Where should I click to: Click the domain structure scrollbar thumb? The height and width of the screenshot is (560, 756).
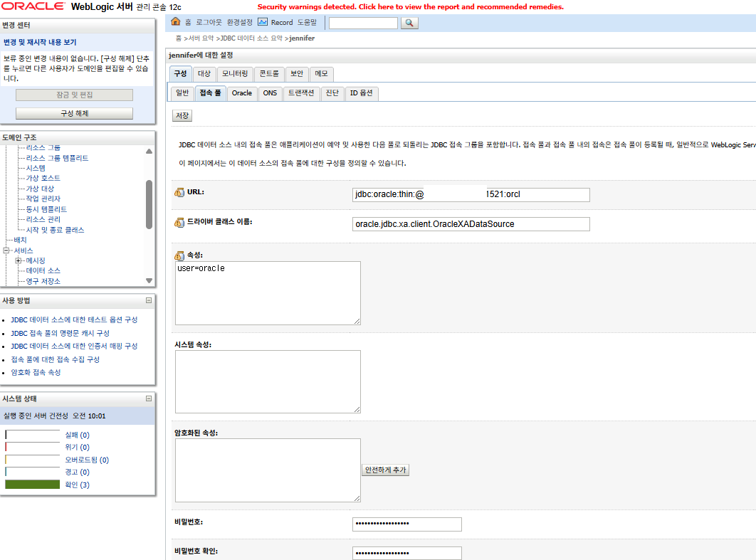click(149, 204)
